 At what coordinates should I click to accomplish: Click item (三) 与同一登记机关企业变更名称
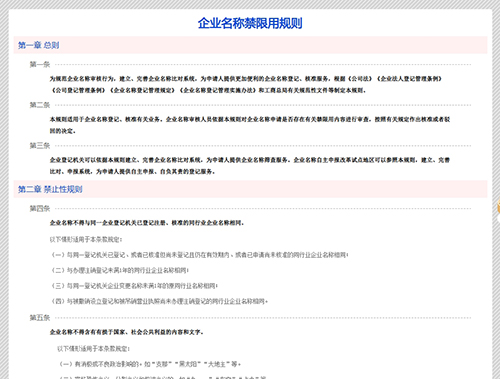(134, 286)
